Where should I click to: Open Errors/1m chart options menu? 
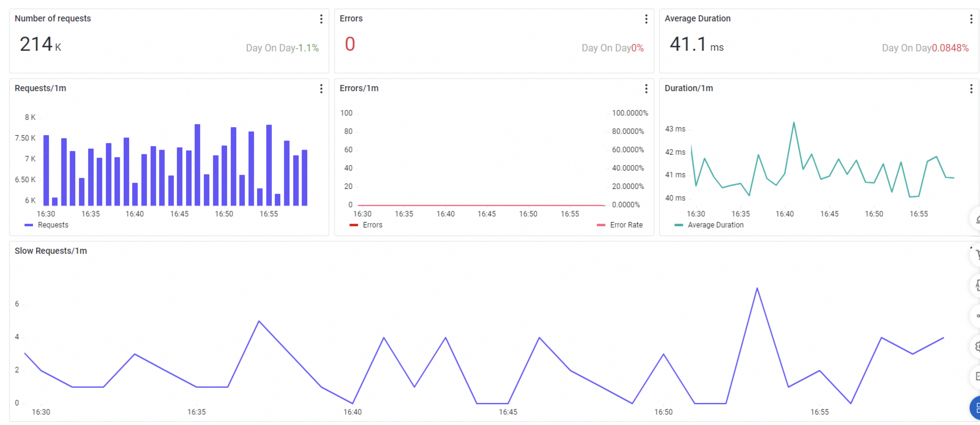click(646, 89)
